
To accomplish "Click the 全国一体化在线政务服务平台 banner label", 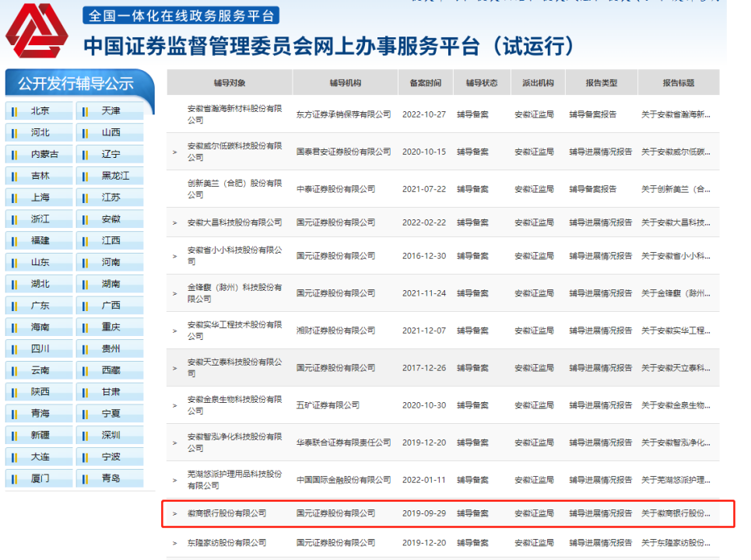I will pyautogui.click(x=181, y=16).
